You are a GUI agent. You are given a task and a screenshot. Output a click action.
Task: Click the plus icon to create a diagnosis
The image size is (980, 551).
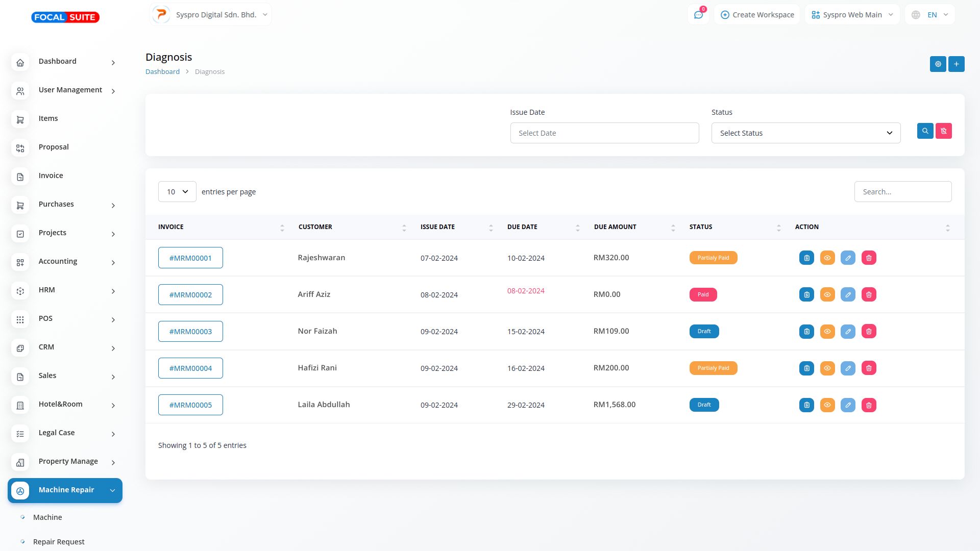(x=956, y=64)
